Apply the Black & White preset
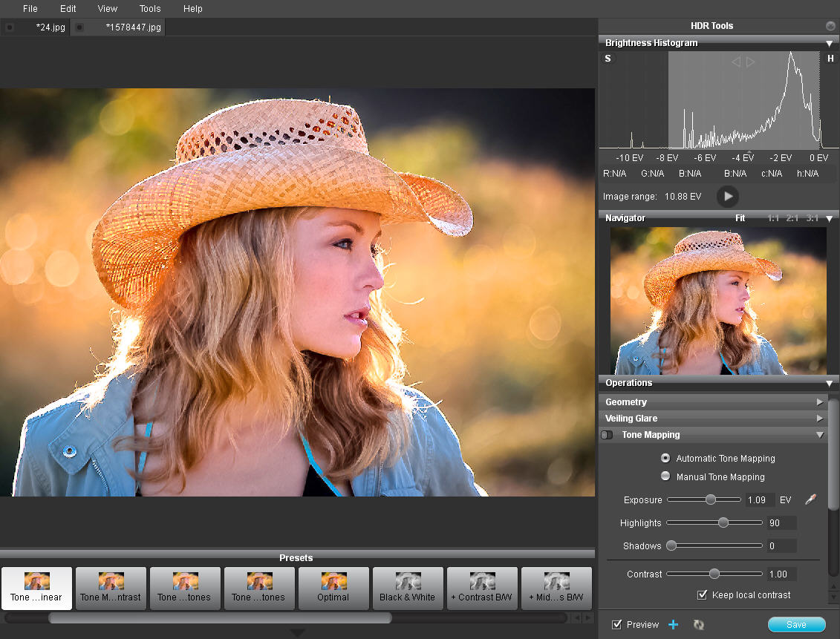The width and height of the screenshot is (840, 639). pyautogui.click(x=408, y=589)
